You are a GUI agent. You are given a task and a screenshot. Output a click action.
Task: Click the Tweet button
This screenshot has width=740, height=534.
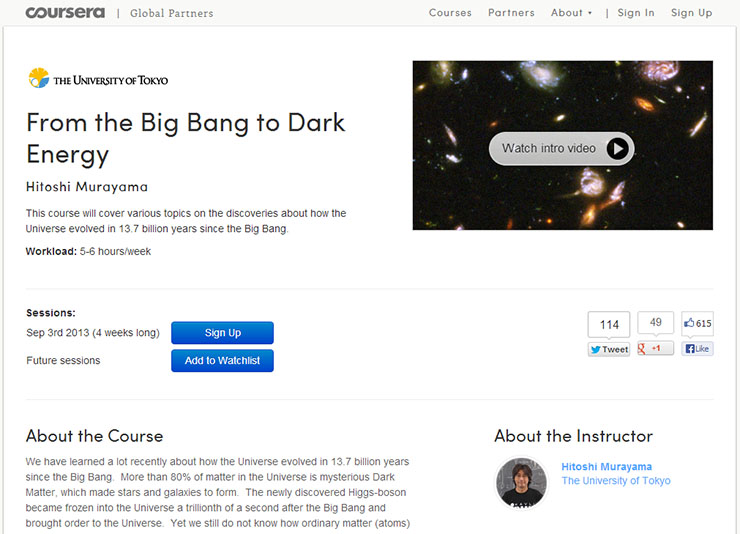(x=609, y=349)
